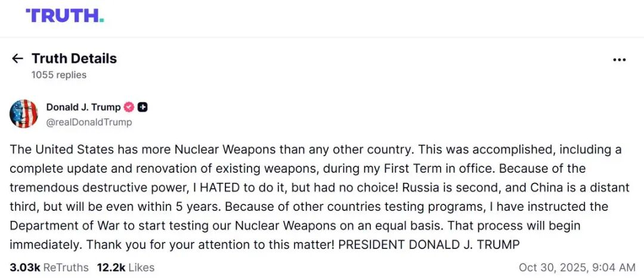Image resolution: width=644 pixels, height=280 pixels.
Task: Open Donald J. Trump's profile avatar
Action: pyautogui.click(x=24, y=114)
